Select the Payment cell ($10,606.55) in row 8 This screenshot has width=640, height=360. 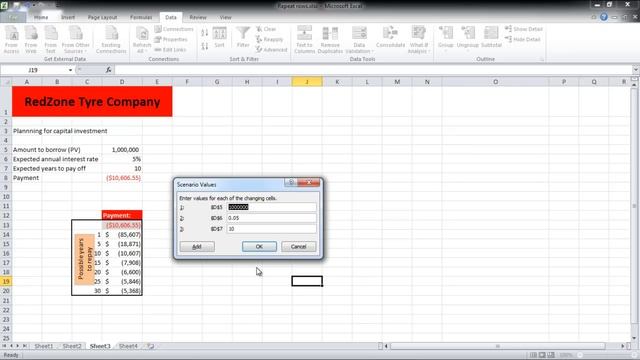(x=122, y=178)
